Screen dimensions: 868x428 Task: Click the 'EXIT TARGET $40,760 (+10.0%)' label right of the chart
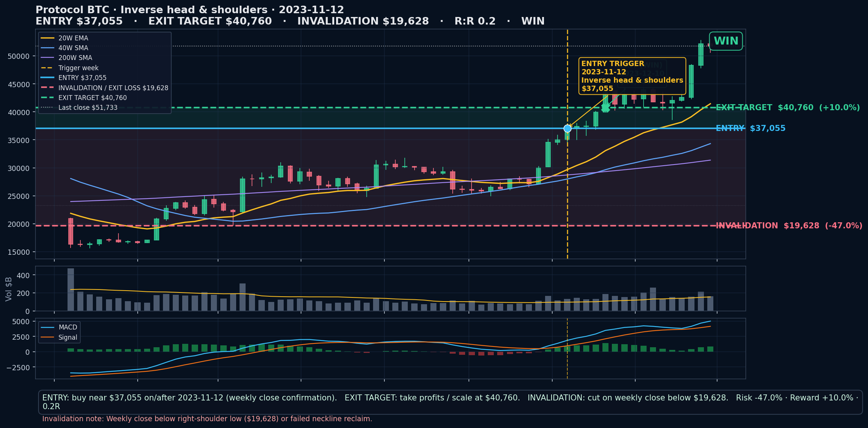(788, 108)
